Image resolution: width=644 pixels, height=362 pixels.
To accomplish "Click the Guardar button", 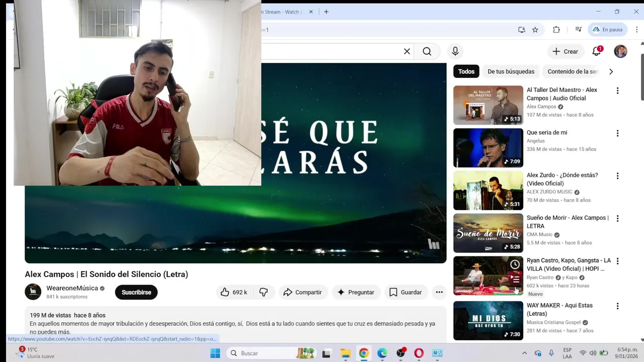I will (406, 292).
